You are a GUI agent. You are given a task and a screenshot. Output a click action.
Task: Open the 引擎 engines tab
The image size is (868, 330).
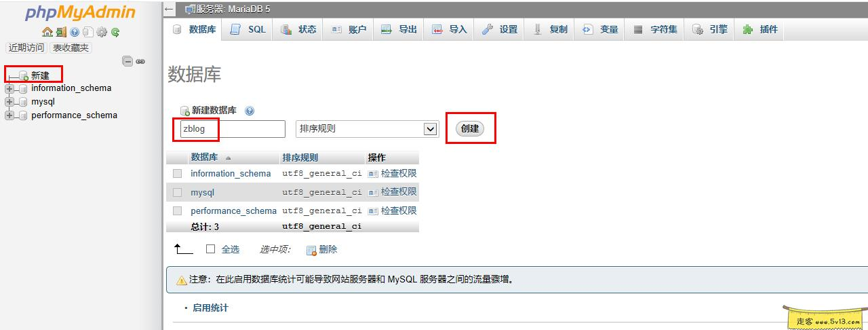709,29
